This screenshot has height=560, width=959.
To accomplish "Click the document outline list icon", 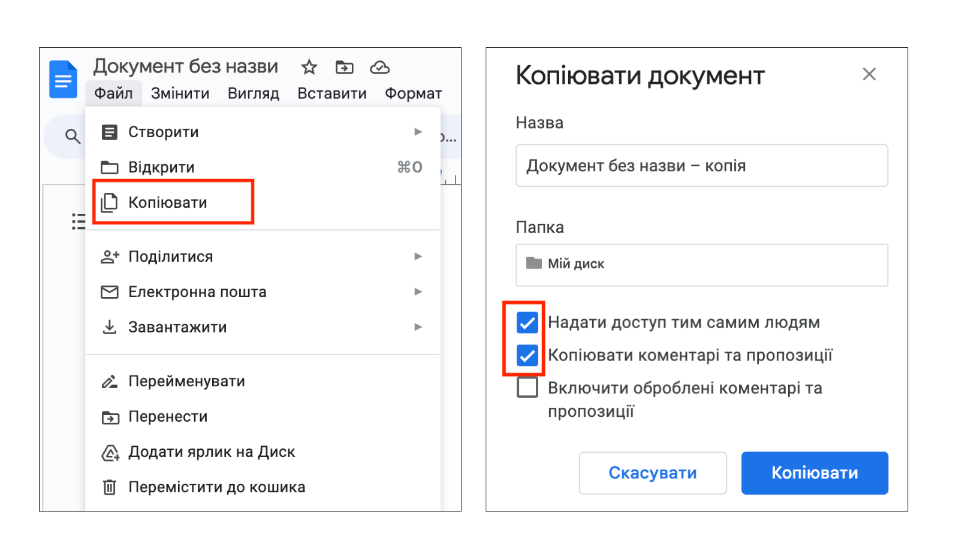I will coord(79,221).
